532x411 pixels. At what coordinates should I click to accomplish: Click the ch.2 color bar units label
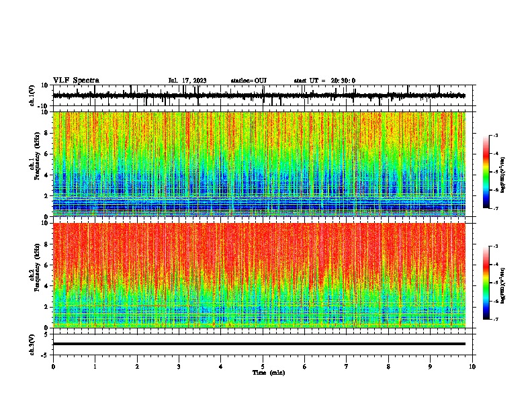(503, 285)
